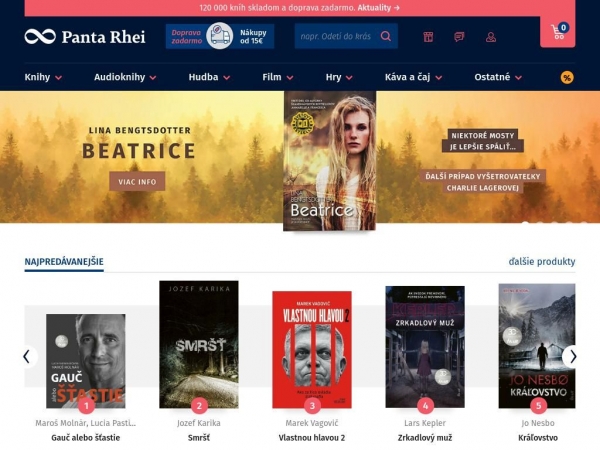600x450 pixels.
Task: Click the chat messages icon in header
Action: click(459, 37)
